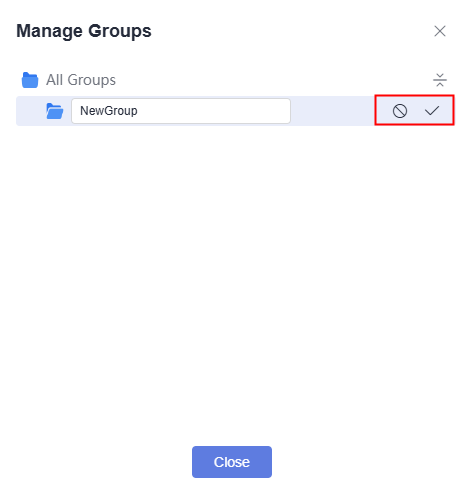
Task: Discard the edit using the prohibited-sign icon
Action: point(400,111)
